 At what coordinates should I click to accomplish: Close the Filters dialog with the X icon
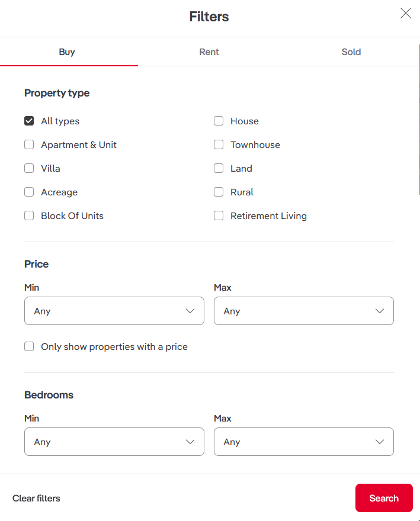click(x=406, y=13)
